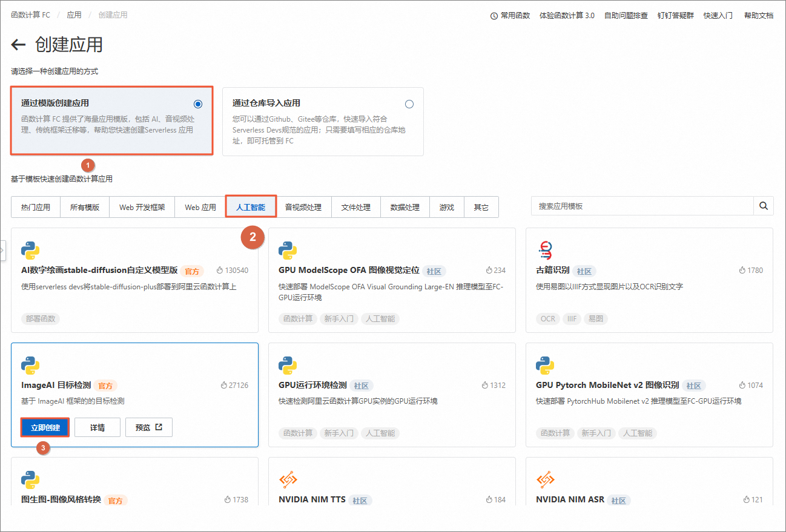Screen dimensions: 786x532
Task: Click the IIIF tag on 古籍识别 card
Action: click(572, 318)
